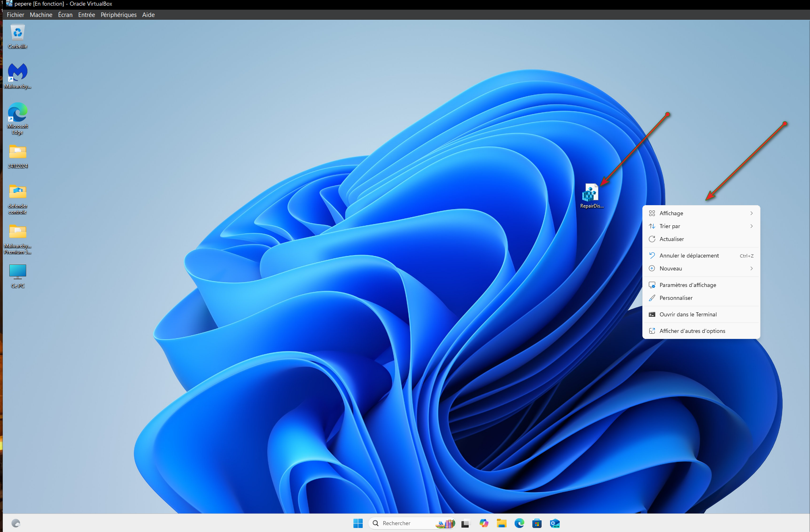Open the VirtualBox Périphériques menu
This screenshot has height=532, width=810.
pyautogui.click(x=118, y=15)
